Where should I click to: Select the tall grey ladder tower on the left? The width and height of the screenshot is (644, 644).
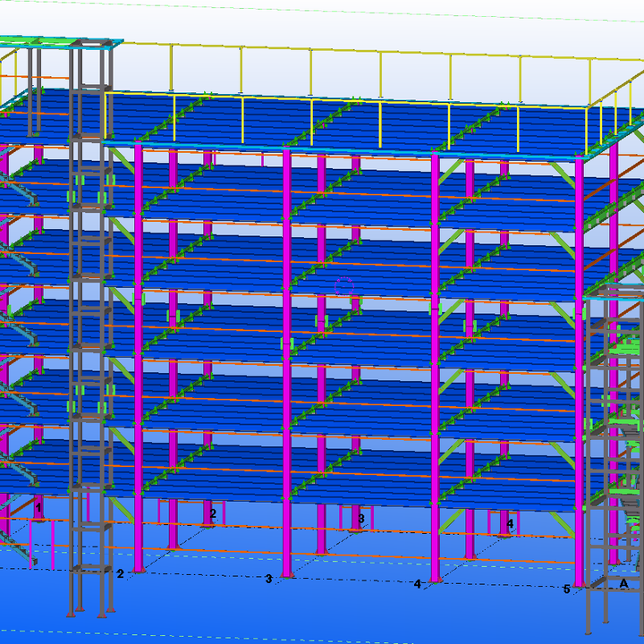click(90, 328)
